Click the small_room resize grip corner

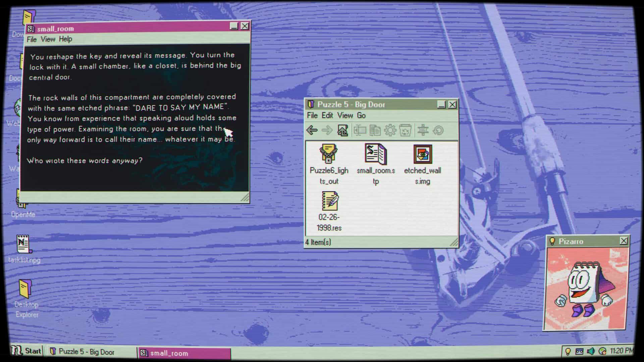(245, 198)
